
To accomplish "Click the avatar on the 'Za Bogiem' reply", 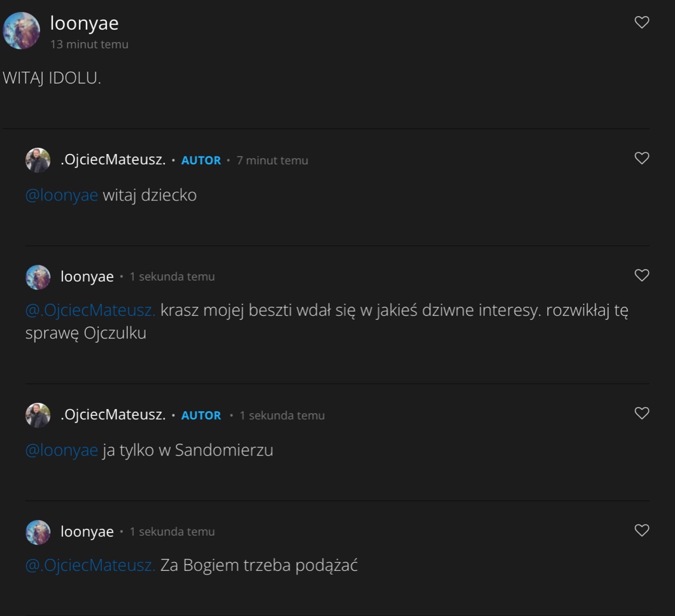I will pos(38,533).
